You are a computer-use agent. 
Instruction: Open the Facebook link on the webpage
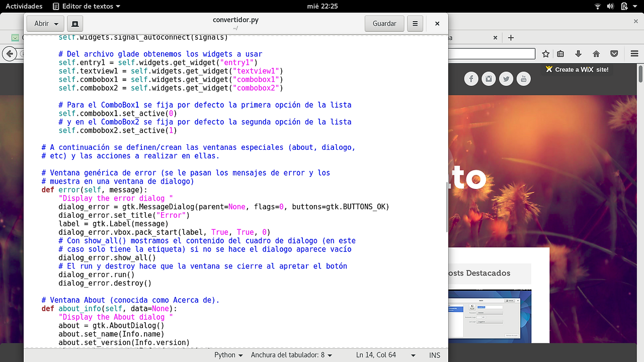[471, 79]
